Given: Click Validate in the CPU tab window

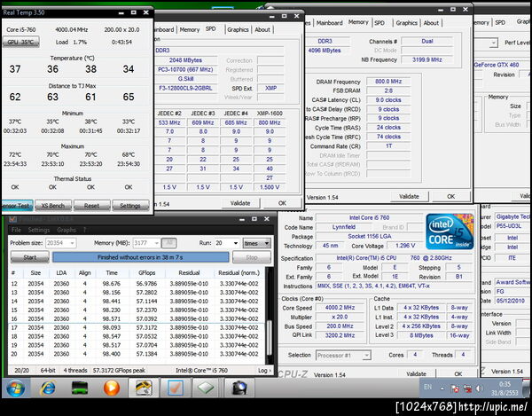Looking at the screenshot, I should coord(417,374).
